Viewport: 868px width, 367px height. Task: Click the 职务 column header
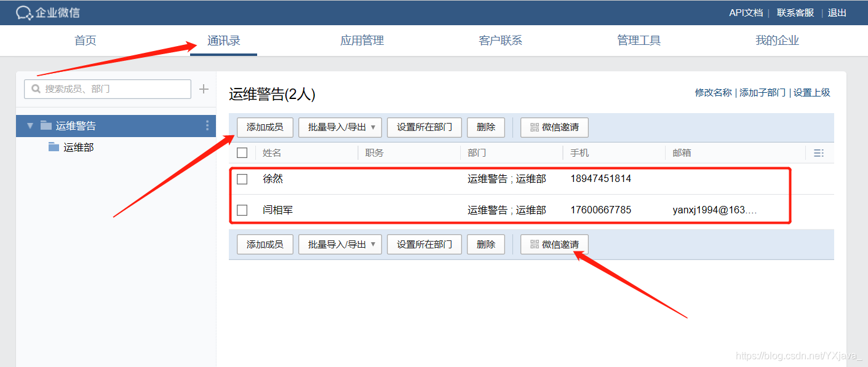click(x=375, y=153)
